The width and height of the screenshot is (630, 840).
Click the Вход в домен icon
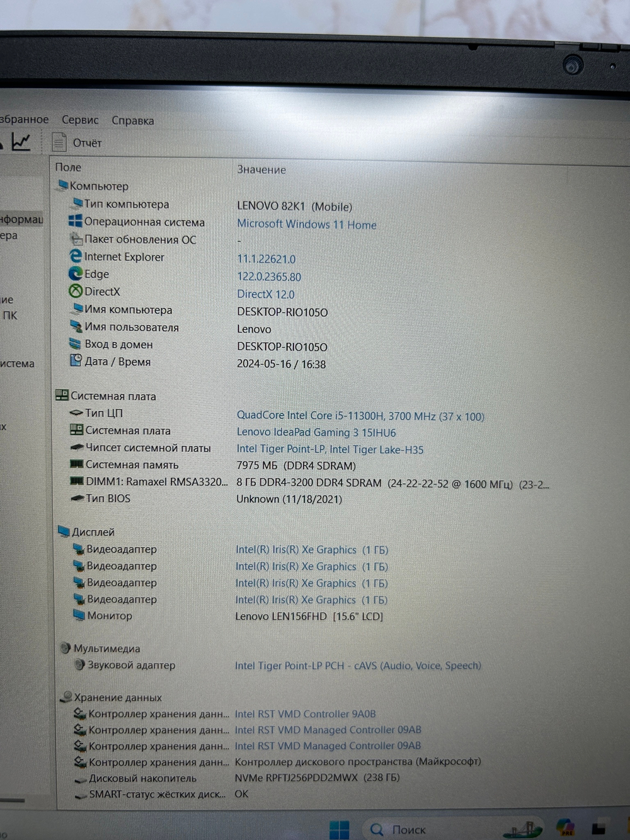76,343
